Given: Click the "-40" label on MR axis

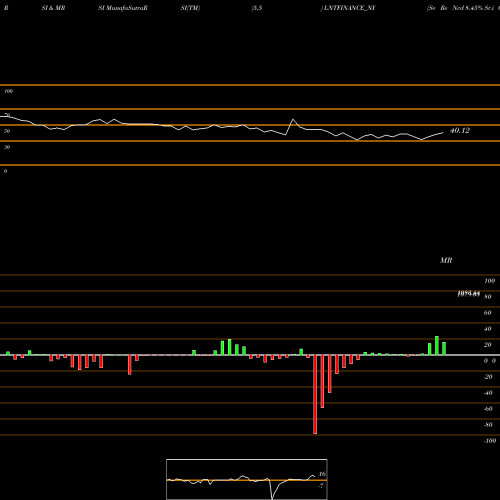Looking at the screenshot, I should click(x=488, y=393).
